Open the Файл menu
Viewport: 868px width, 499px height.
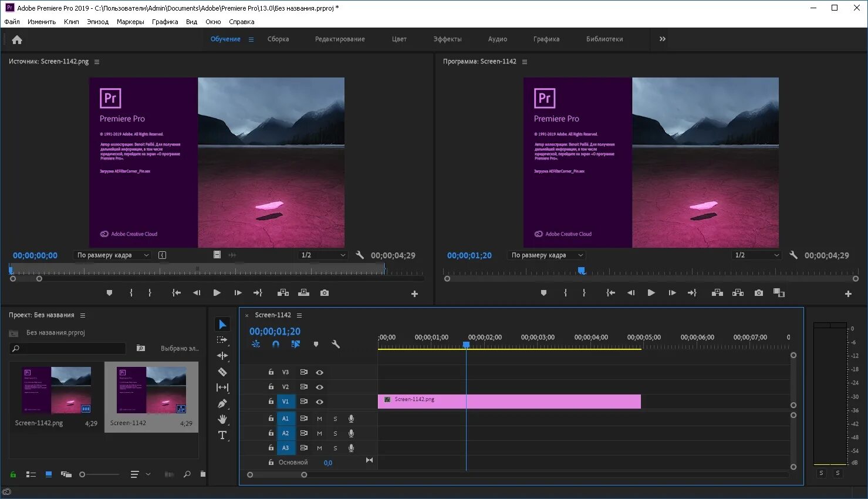tap(12, 22)
